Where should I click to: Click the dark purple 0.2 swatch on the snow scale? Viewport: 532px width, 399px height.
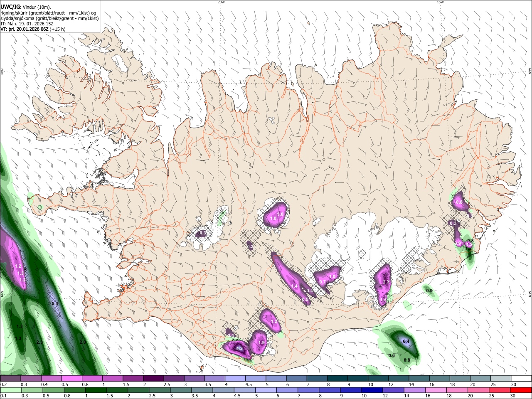tap(10, 378)
